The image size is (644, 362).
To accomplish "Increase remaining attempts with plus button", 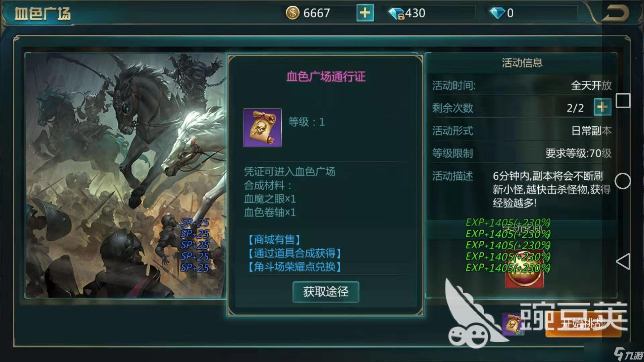I will (602, 107).
